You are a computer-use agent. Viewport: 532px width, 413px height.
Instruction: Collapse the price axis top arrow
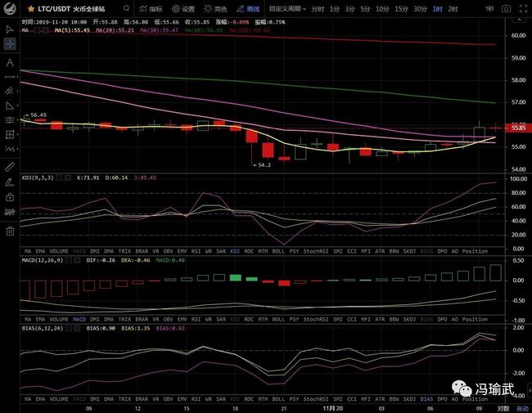point(519,20)
